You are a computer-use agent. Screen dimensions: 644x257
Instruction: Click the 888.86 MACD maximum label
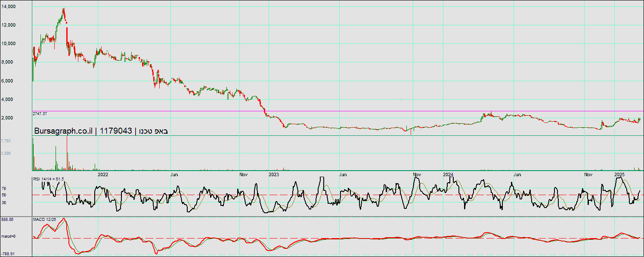coord(7,219)
